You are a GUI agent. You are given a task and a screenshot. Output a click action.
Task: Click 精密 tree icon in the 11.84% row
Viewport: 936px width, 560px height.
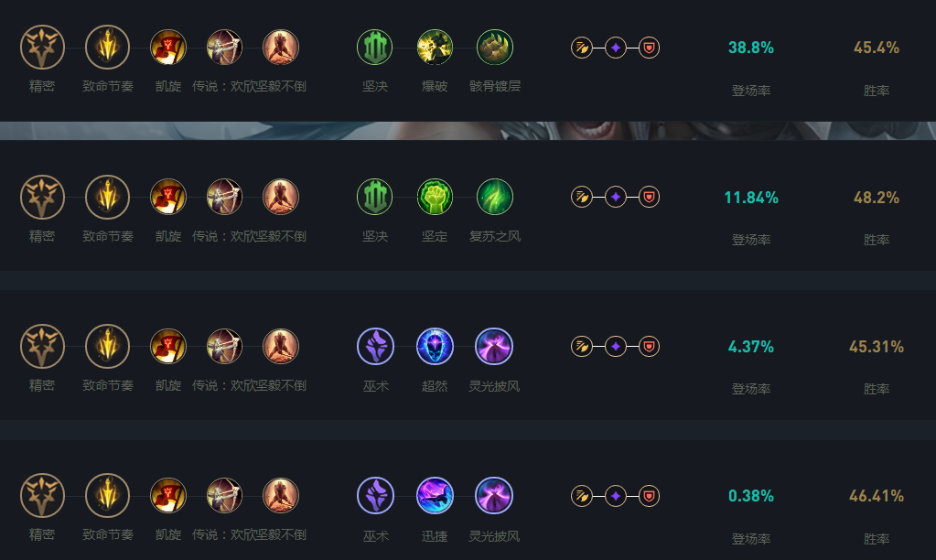[41, 197]
